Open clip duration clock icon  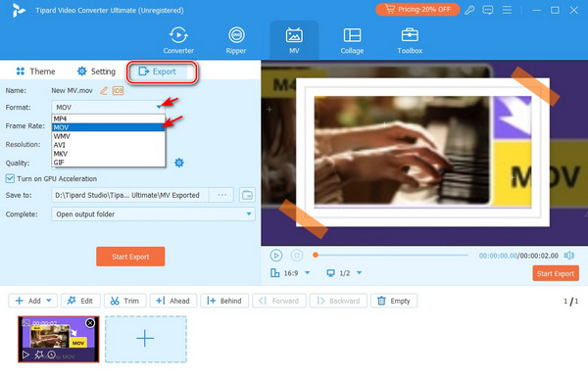(x=51, y=355)
